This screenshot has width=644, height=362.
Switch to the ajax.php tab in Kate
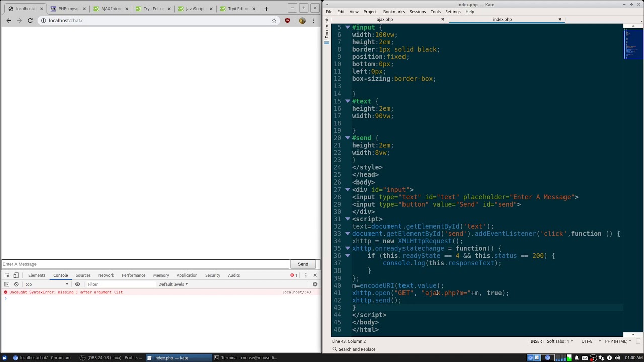[x=385, y=20]
